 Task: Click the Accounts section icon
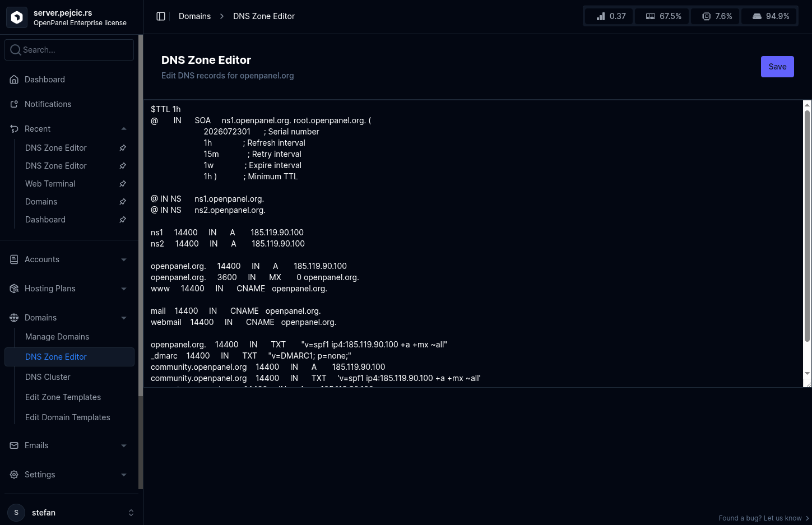(14, 259)
